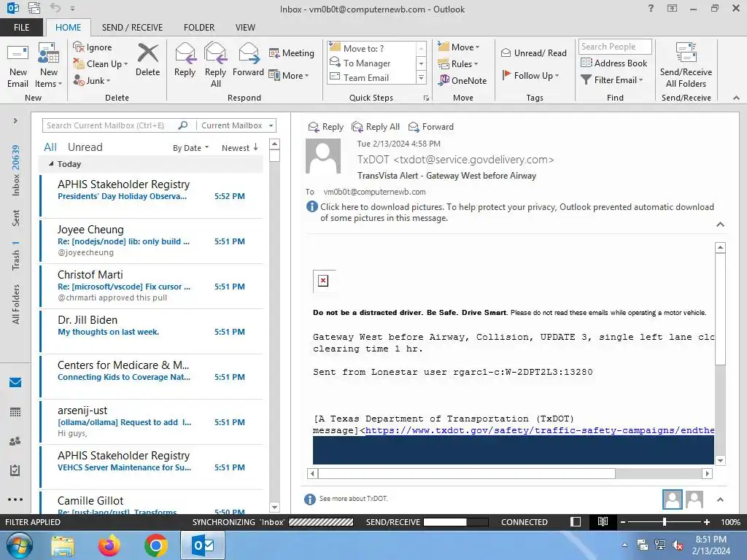Open the Filter Email dropdown

(612, 80)
